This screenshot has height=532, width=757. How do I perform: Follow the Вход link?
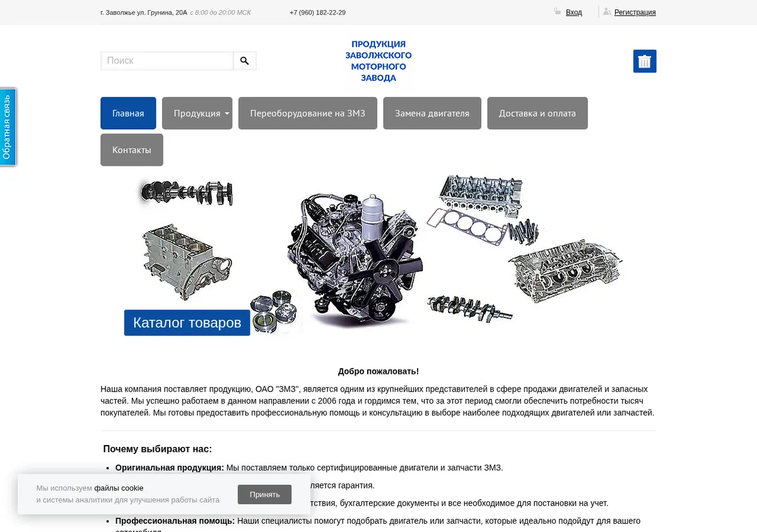point(574,12)
